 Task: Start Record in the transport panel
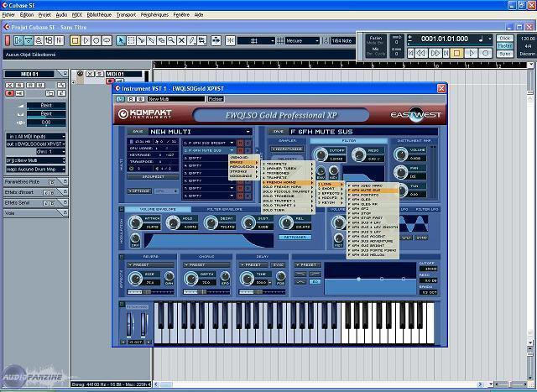coord(485,53)
